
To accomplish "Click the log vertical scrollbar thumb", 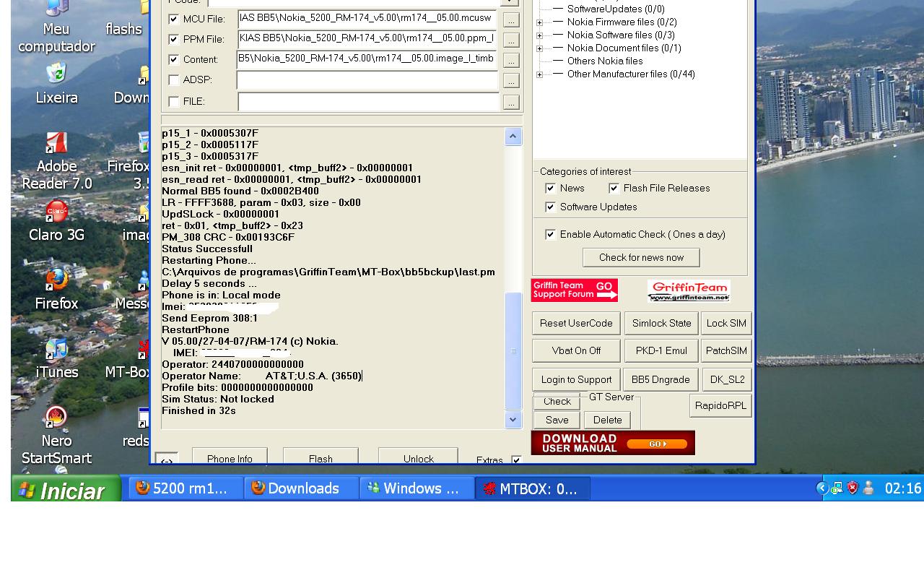I will (513, 351).
